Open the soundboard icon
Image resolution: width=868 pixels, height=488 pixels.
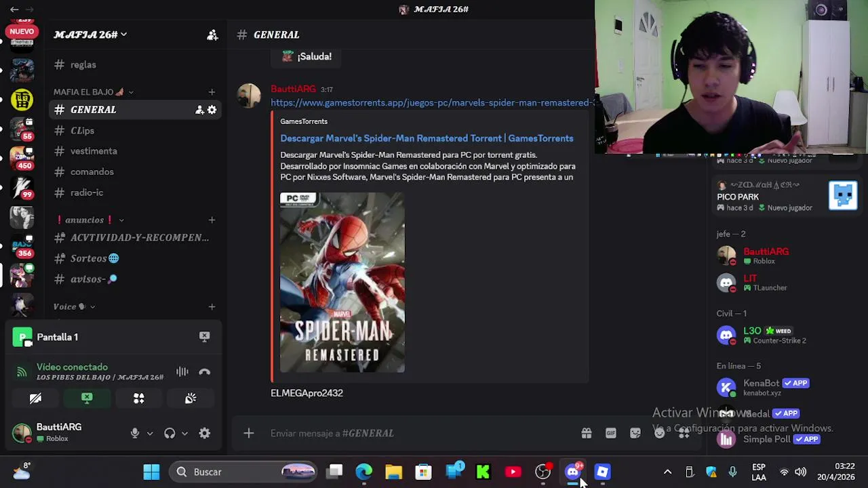(191, 399)
